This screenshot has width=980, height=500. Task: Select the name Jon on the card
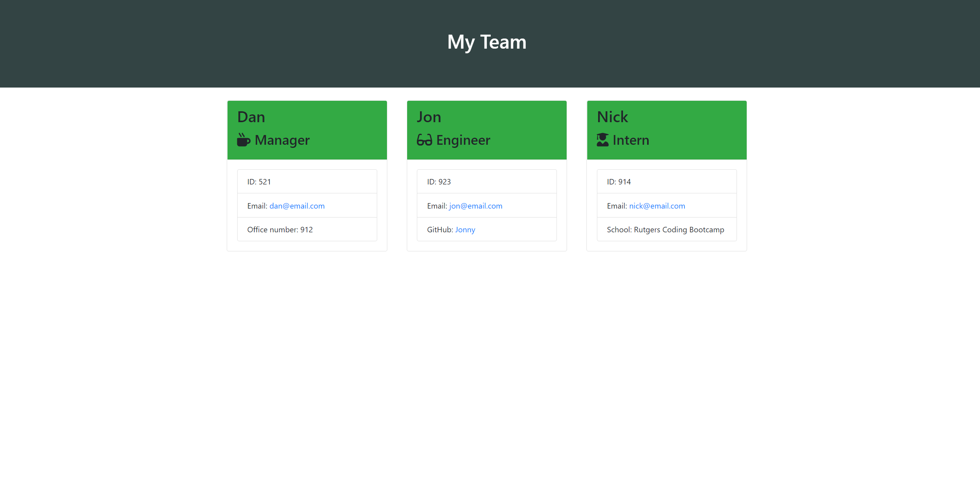[x=429, y=117]
